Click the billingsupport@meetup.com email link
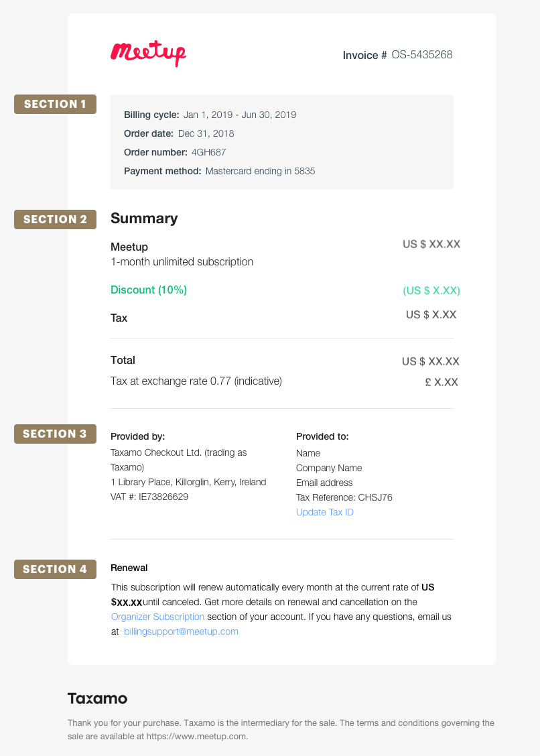This screenshot has height=756, width=540. click(x=181, y=631)
